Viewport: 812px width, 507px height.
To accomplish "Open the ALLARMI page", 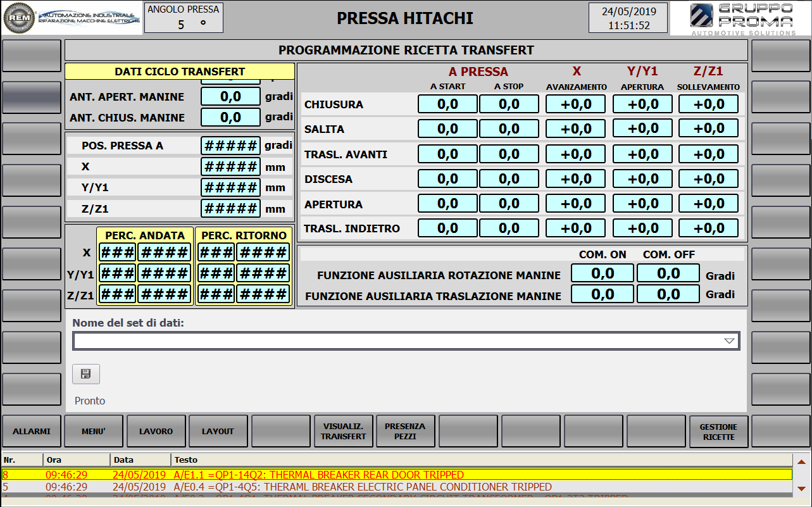I will point(32,431).
